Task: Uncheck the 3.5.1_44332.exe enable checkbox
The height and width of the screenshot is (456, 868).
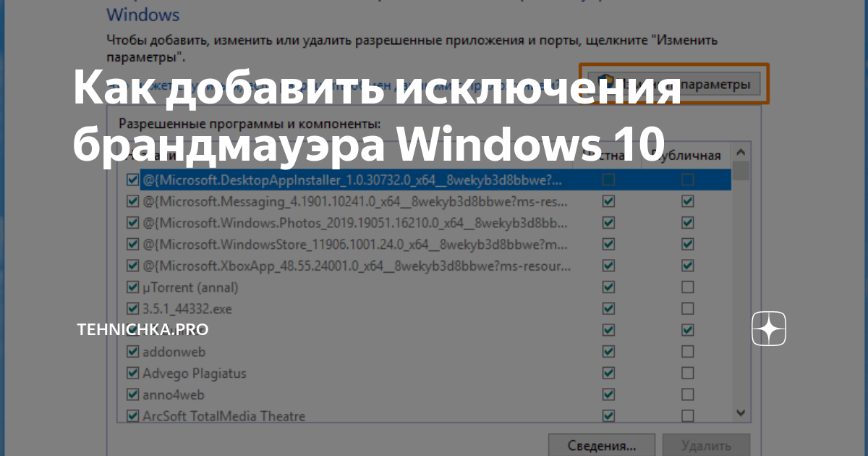Action: [x=132, y=308]
